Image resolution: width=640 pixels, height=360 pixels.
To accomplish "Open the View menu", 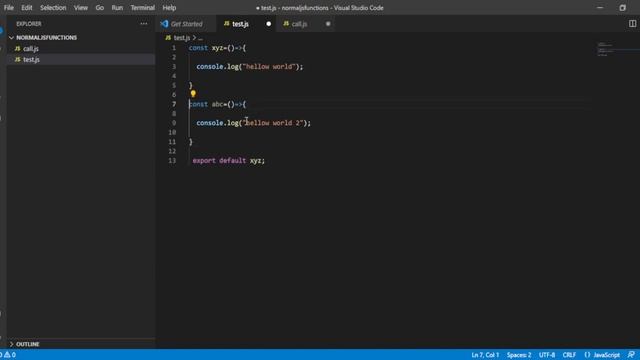I will [x=81, y=8].
